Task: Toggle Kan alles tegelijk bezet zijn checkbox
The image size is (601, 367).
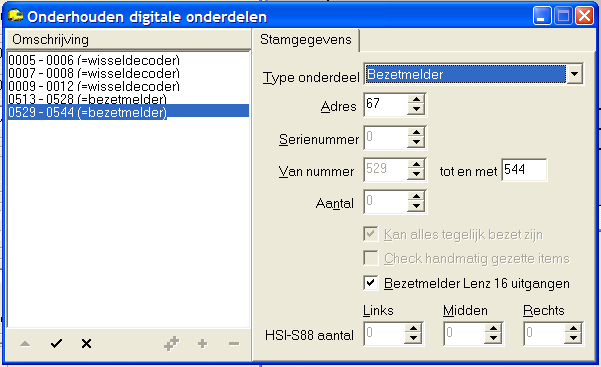Action: coord(371,234)
